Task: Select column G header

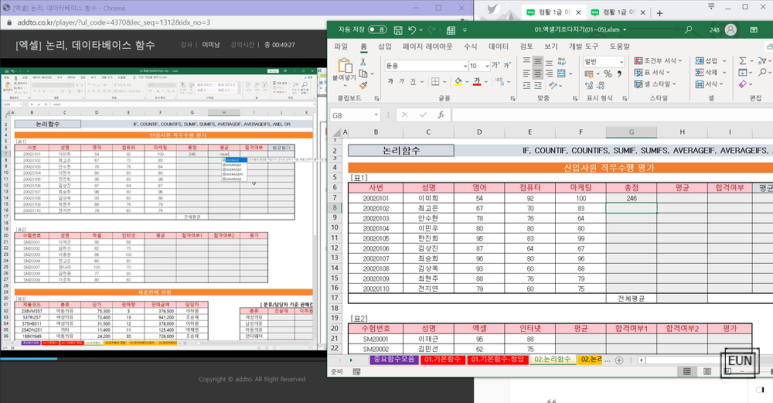Action: pos(631,132)
